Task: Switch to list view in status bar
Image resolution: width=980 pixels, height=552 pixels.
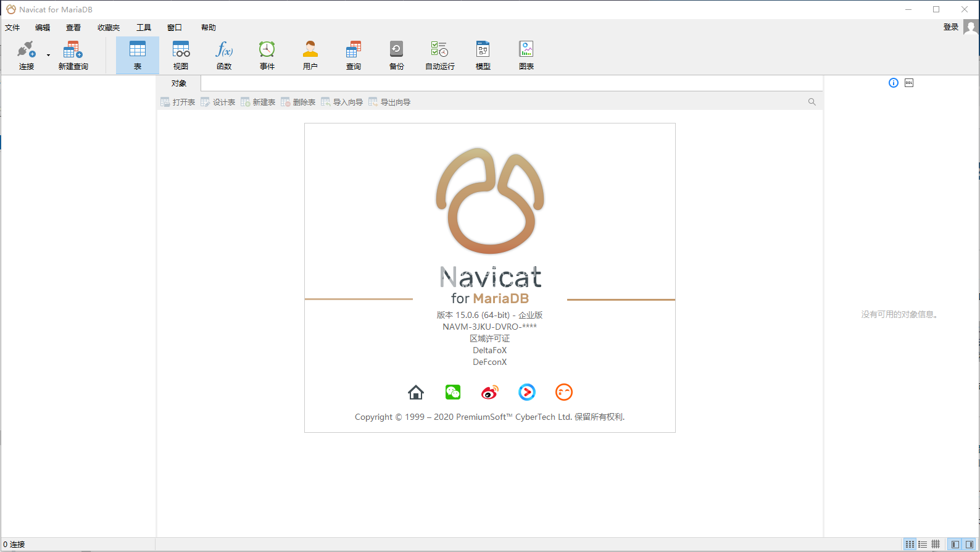Action: [923, 545]
